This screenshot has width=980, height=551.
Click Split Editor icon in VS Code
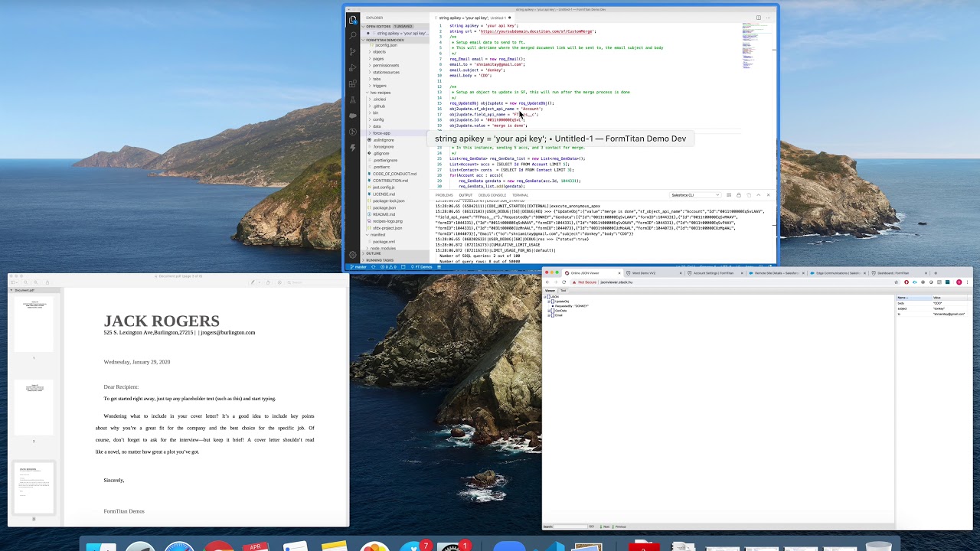[759, 18]
